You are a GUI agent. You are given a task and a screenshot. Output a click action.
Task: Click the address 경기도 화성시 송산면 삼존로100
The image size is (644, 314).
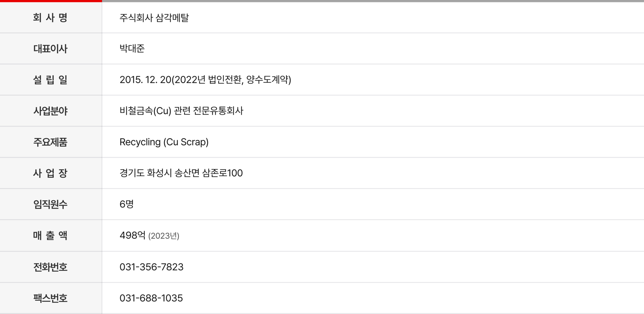coord(181,173)
